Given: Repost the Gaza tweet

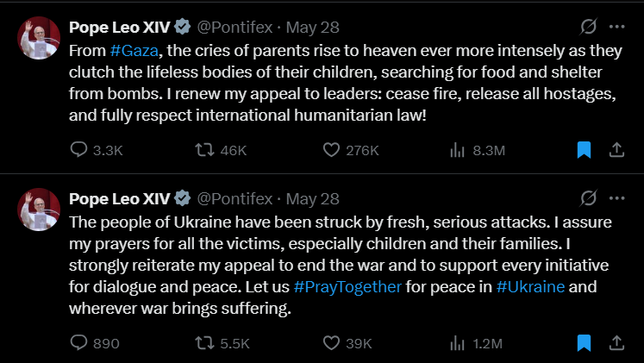Looking at the screenshot, I should (205, 150).
